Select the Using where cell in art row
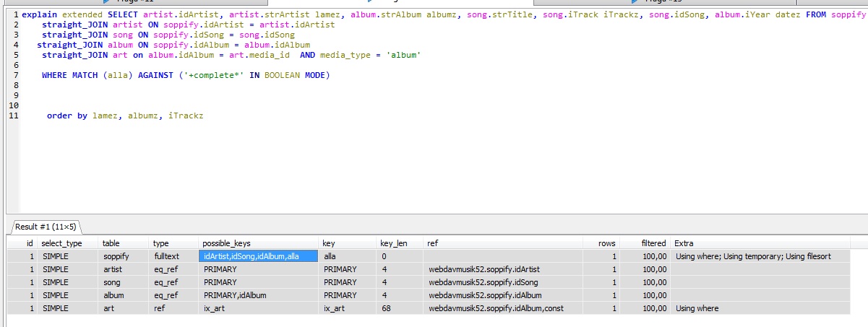The image size is (868, 327). coord(760,308)
